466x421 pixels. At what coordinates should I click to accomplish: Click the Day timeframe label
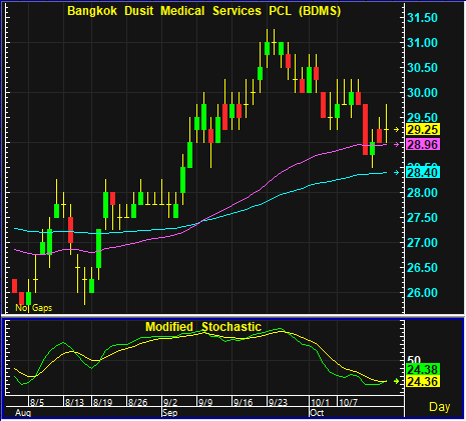439,407
